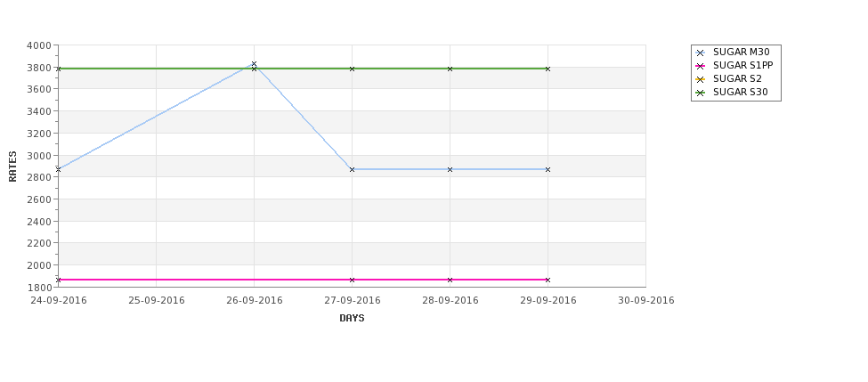Select SUGAR S30 data point on 28-09-2016
Image resolution: width=868 pixels, height=382 pixels.
click(x=450, y=69)
